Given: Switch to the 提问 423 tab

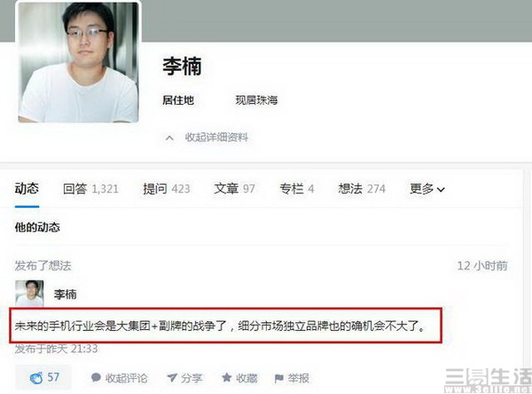Looking at the screenshot, I should 167,188.
